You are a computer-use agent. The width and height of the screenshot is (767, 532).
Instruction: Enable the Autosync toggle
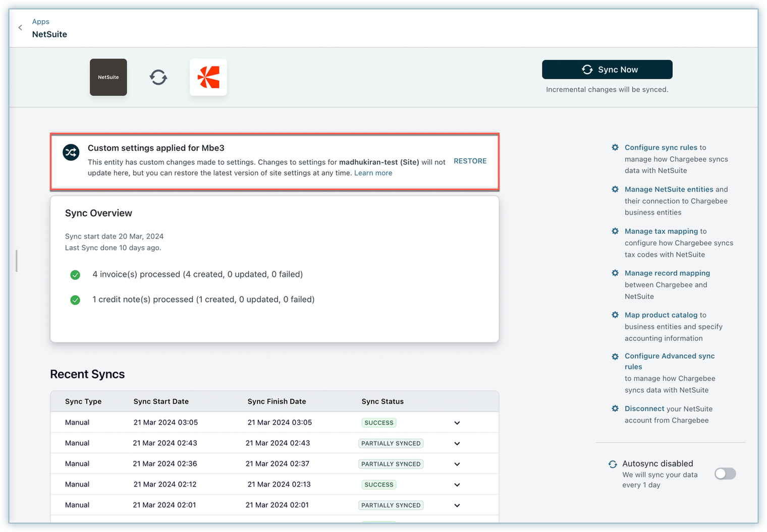coord(725,474)
